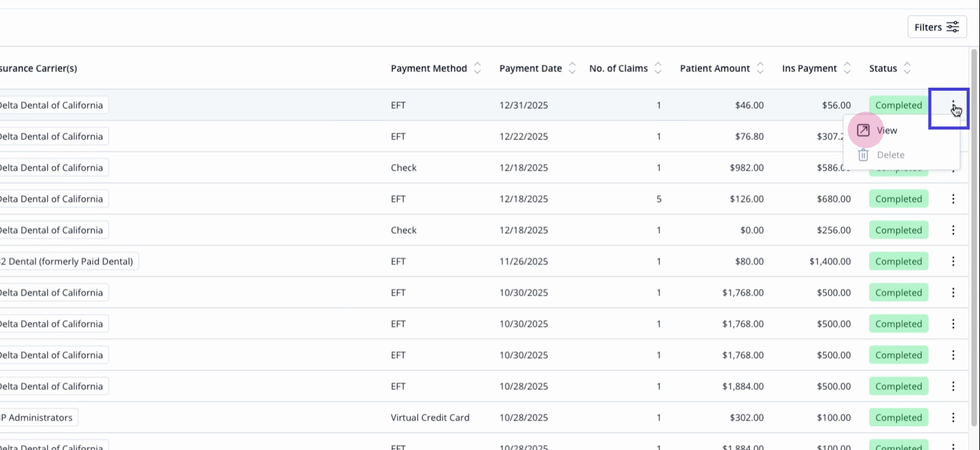This screenshot has height=450, width=980.
Task: Select Delta Dental chip on 12/31/2025 row
Action: (54, 105)
